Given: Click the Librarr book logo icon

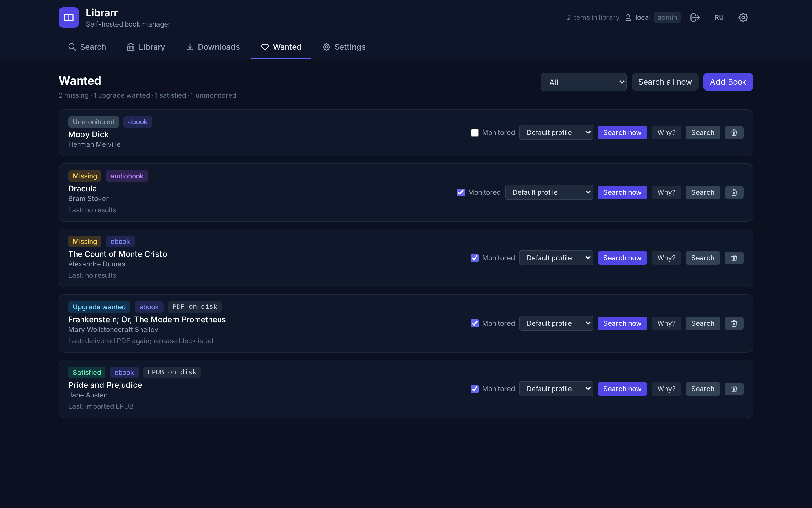Looking at the screenshot, I should (x=69, y=17).
